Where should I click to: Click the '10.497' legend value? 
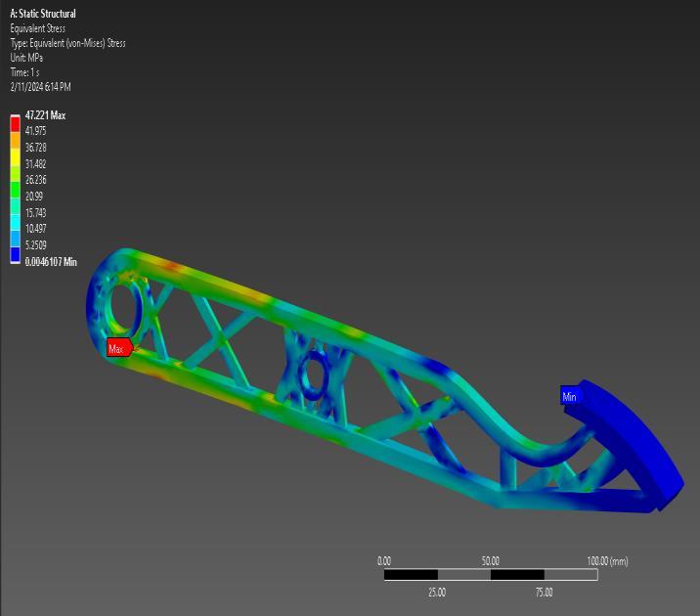[36, 229]
